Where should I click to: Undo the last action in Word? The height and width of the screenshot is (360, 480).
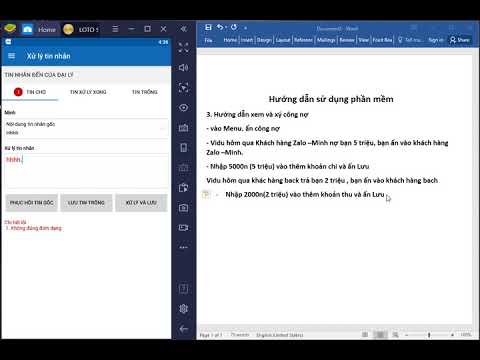pyautogui.click(x=220, y=27)
